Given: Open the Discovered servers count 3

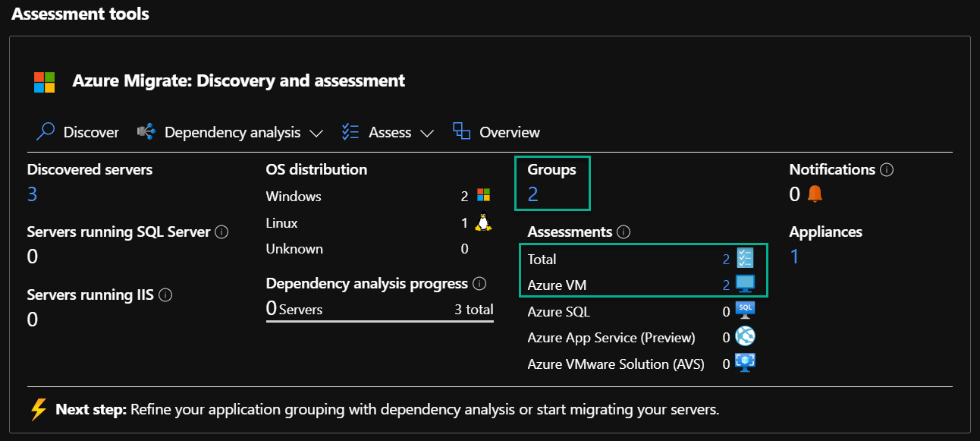Looking at the screenshot, I should 32,194.
